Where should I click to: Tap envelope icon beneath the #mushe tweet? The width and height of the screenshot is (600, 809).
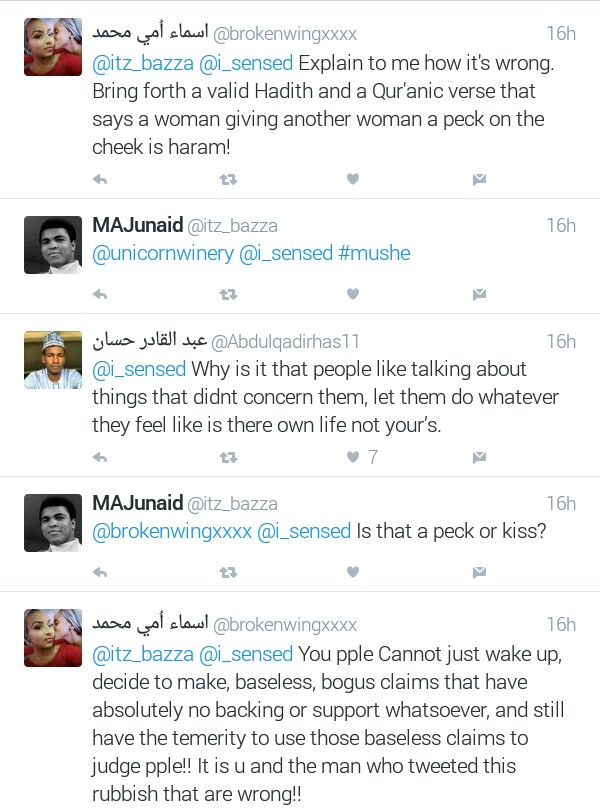(x=479, y=294)
